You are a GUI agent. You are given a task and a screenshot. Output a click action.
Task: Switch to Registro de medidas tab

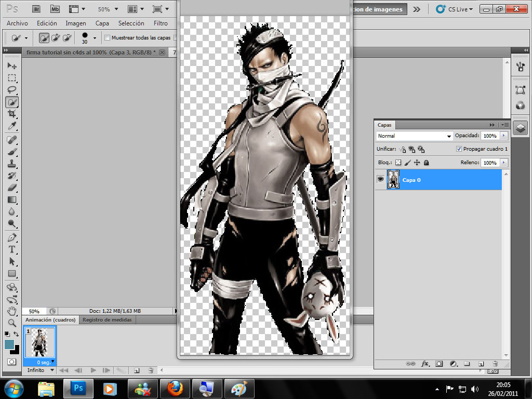107,320
